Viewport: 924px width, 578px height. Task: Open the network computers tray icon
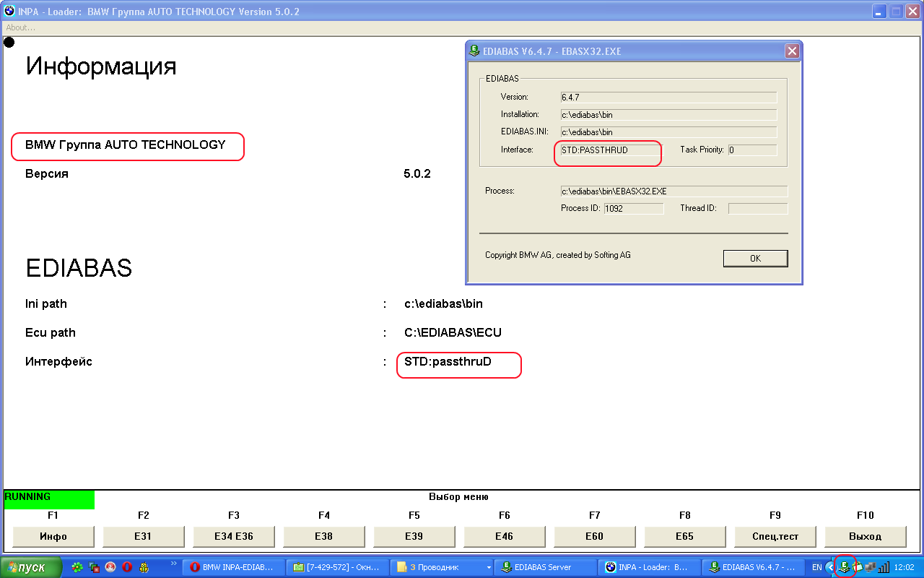pyautogui.click(x=870, y=567)
